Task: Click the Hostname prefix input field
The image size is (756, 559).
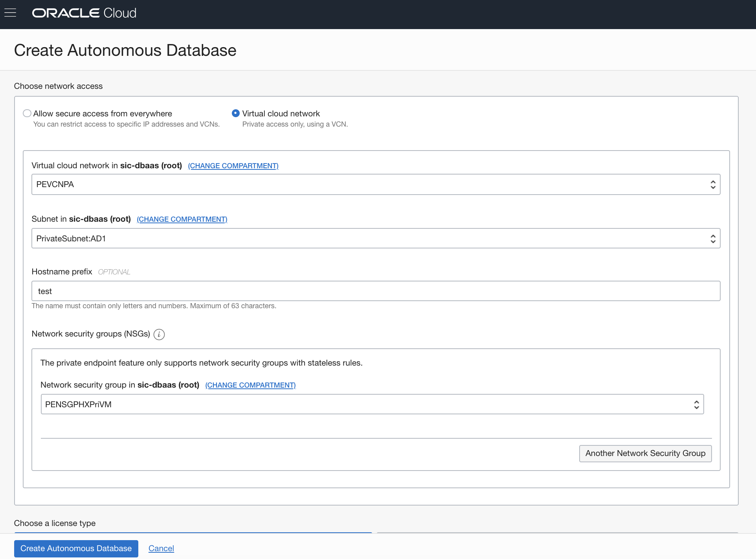Action: tap(375, 291)
